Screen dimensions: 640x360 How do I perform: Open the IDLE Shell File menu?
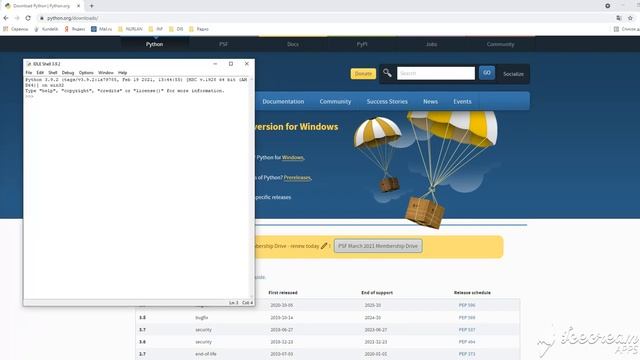click(29, 73)
